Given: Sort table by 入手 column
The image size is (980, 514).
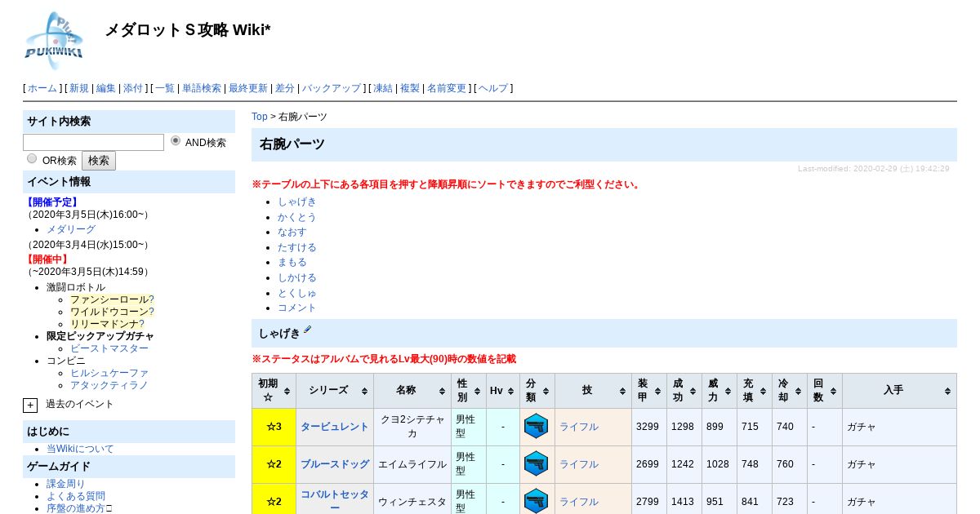Looking at the screenshot, I should [x=899, y=391].
